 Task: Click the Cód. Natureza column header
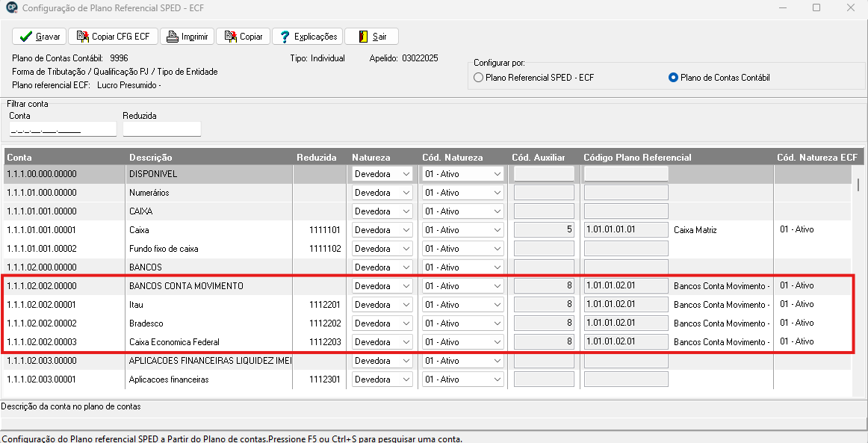452,158
